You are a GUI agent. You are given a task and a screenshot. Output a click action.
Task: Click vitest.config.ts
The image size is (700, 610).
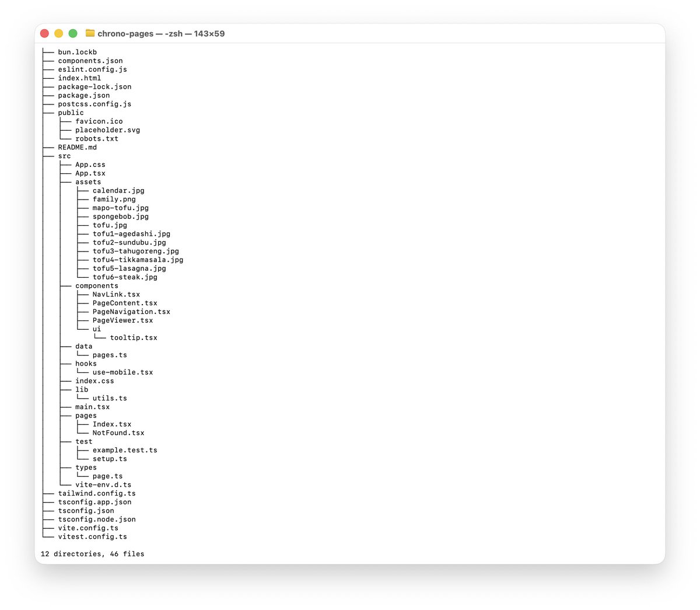click(x=92, y=536)
